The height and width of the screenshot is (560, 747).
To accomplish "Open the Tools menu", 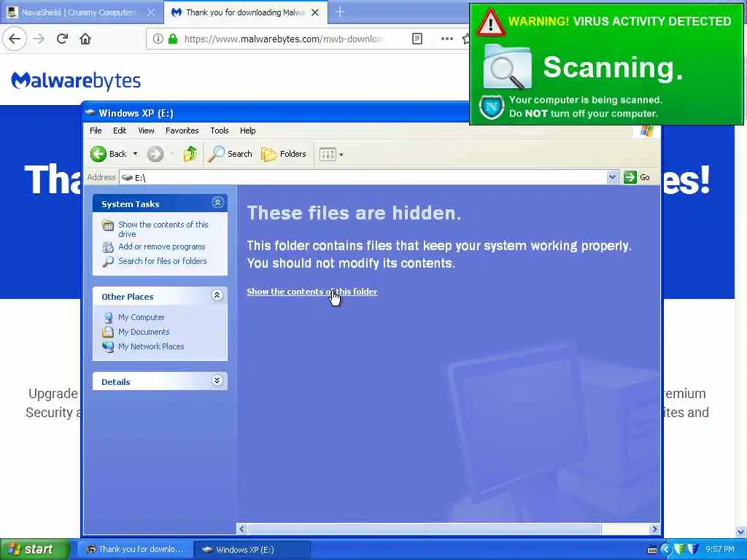I will pyautogui.click(x=220, y=131).
